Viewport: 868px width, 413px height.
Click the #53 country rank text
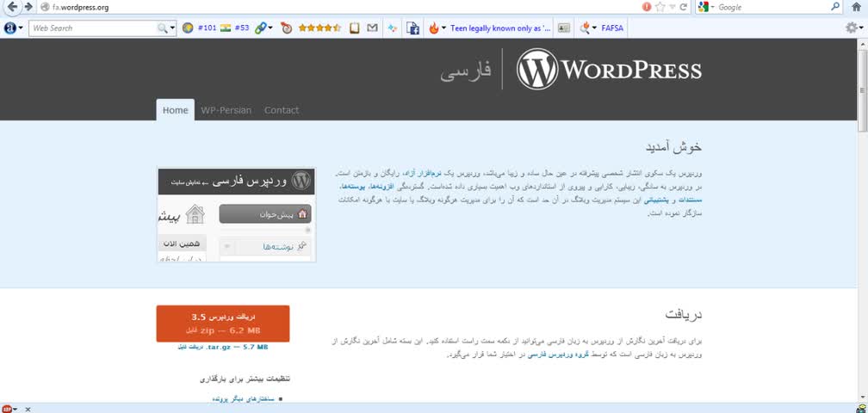(242, 28)
